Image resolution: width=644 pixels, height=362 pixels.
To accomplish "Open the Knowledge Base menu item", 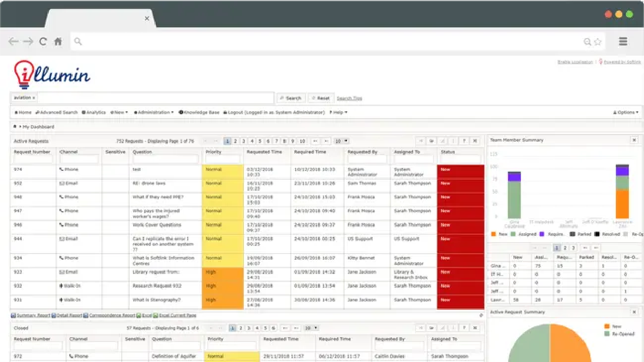I will (x=199, y=112).
